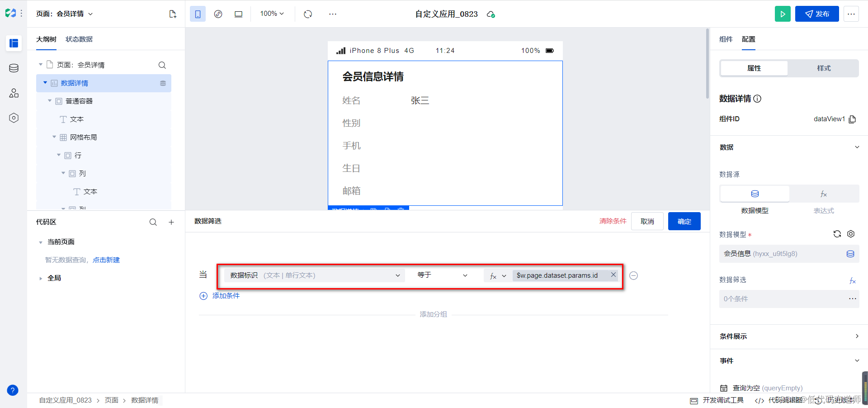Image resolution: width=868 pixels, height=408 pixels.
Task: Add new item in 代码区 with plus
Action: point(171,222)
